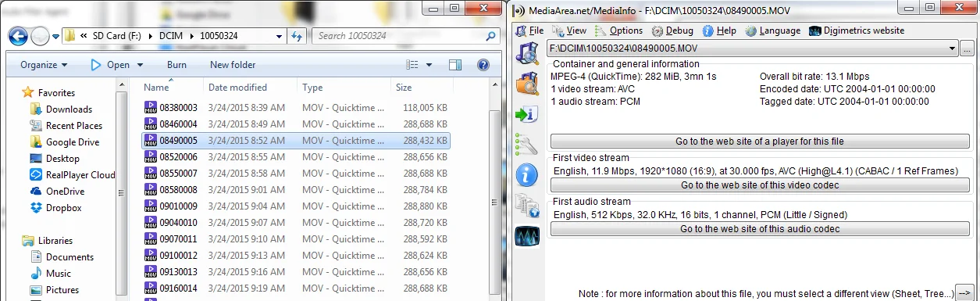The width and height of the screenshot is (980, 301).
Task: Go to web site of this video codec
Action: click(x=759, y=185)
